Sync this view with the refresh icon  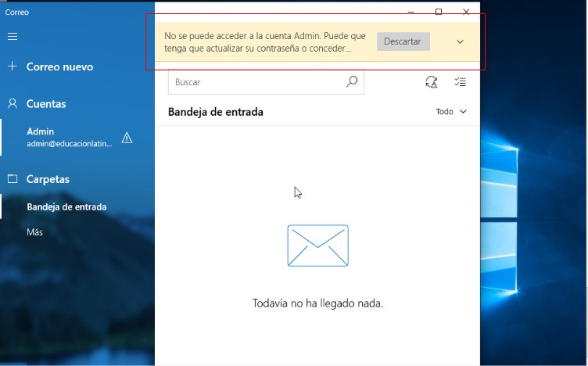[x=432, y=82]
